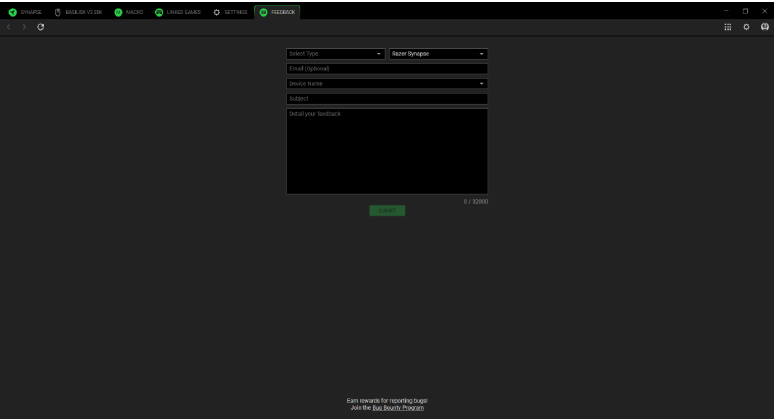This screenshot has height=420, width=776.
Task: Close the Razer Synapse window
Action: [765, 11]
